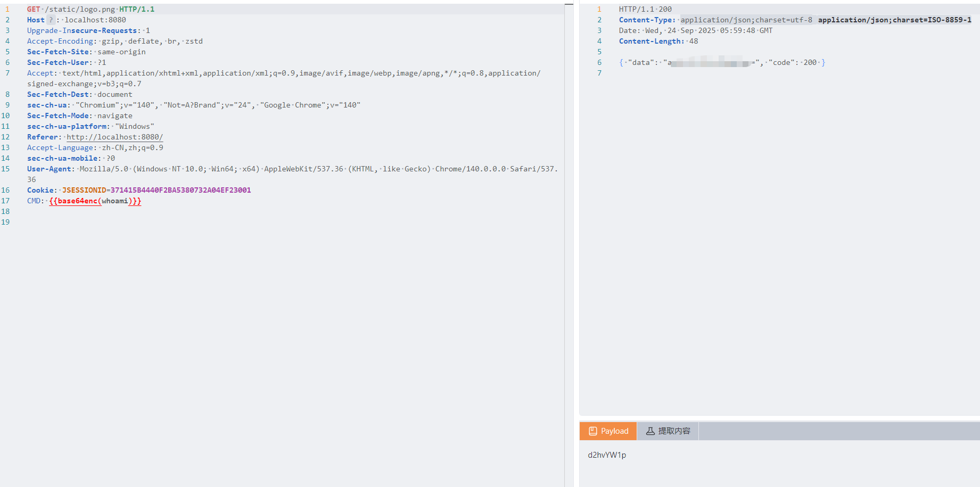This screenshot has width=980, height=487.
Task: Click the response JSON data line
Action: click(721, 62)
